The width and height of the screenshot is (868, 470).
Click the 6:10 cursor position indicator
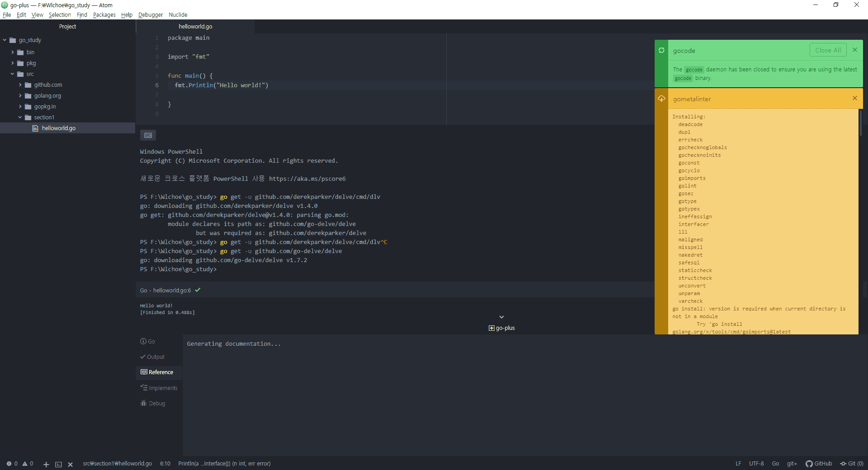pyautogui.click(x=165, y=464)
